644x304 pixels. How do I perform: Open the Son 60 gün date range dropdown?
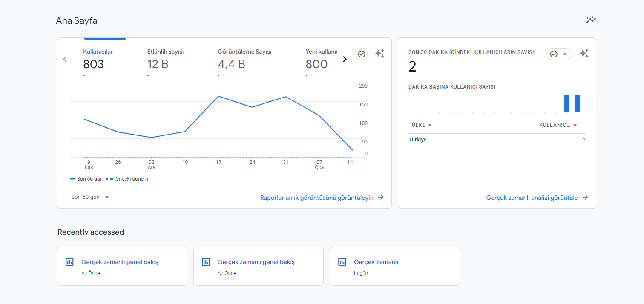click(90, 197)
